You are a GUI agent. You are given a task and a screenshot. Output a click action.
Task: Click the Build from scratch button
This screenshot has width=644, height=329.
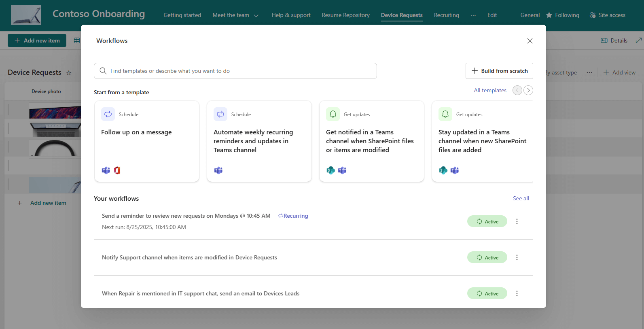(499, 71)
